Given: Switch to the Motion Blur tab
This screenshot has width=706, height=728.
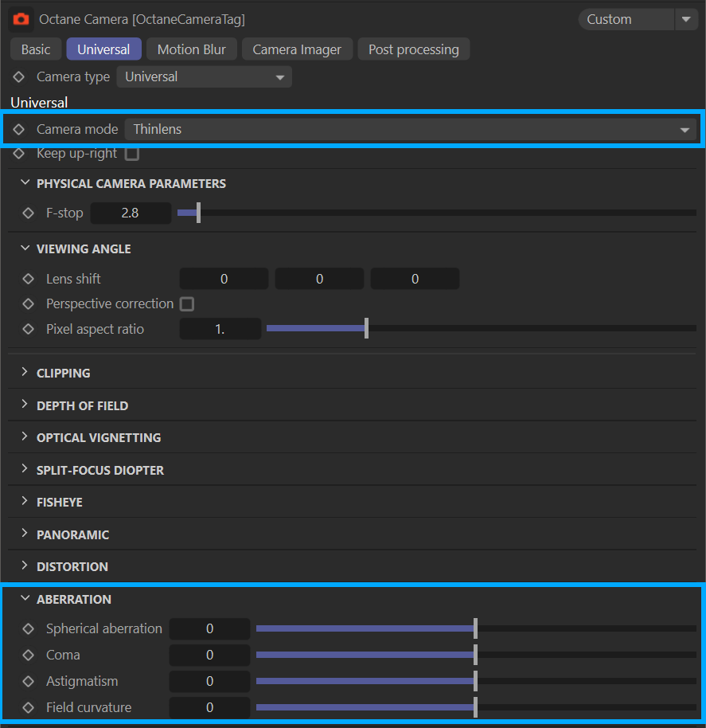Looking at the screenshot, I should click(x=191, y=49).
